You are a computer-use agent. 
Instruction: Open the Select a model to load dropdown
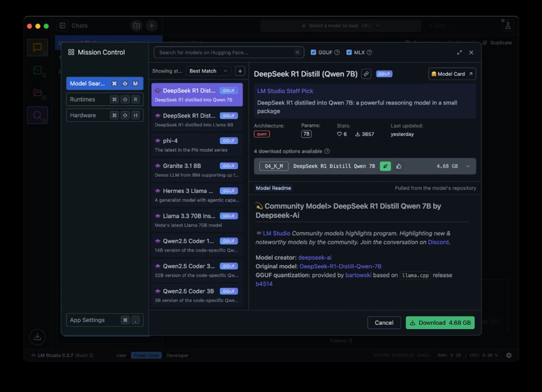point(340,25)
